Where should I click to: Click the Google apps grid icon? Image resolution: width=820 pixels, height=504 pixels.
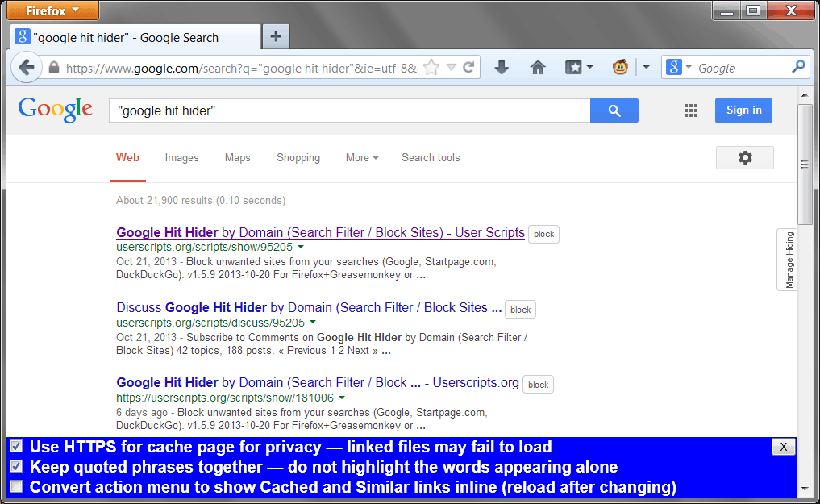[691, 111]
